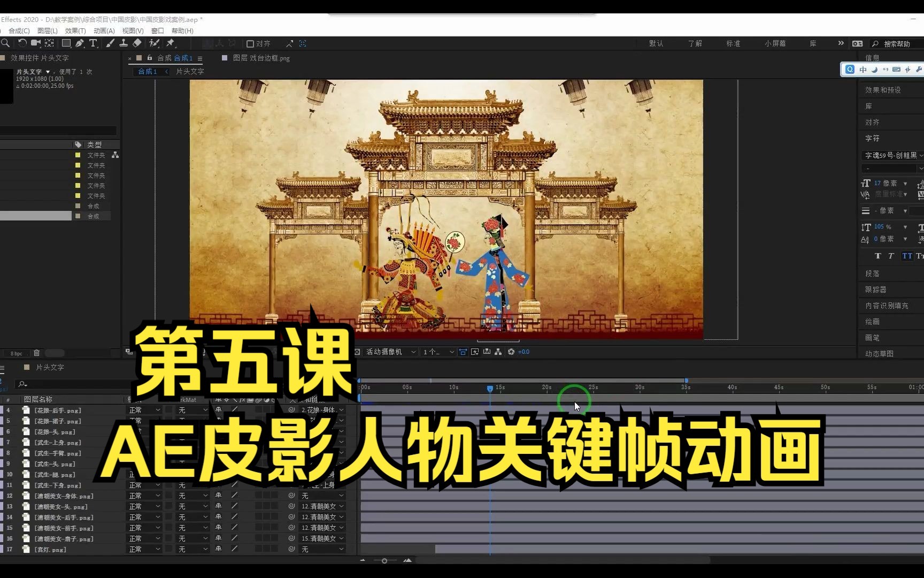
Task: Click the current time indicator playhead
Action: pos(490,389)
